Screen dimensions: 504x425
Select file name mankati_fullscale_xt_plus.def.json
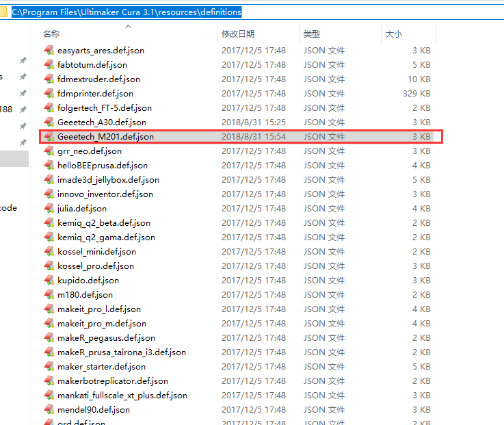(x=122, y=396)
